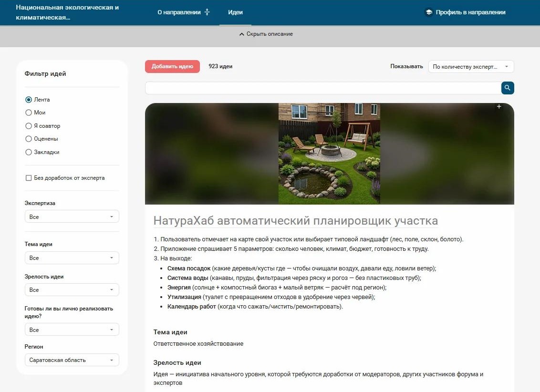Open the sort dropdown По количеству эксперт…
The height and width of the screenshot is (392, 540).
[471, 67]
